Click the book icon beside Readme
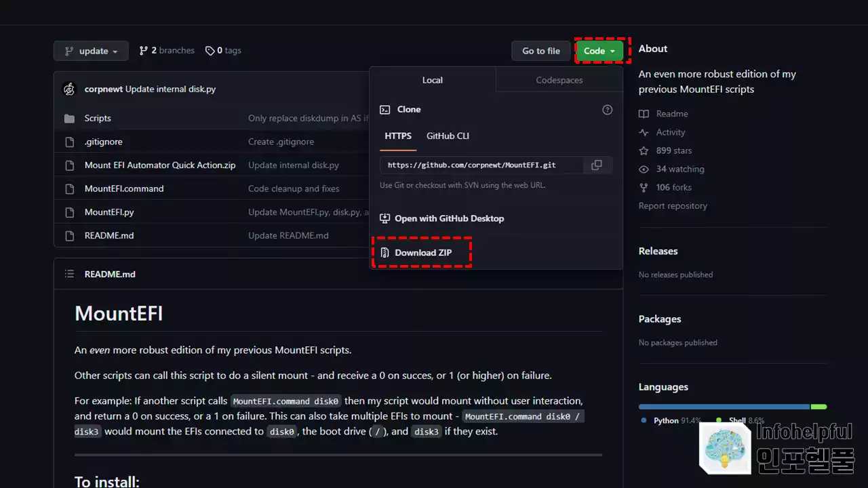This screenshot has height=488, width=868. pyautogui.click(x=644, y=114)
